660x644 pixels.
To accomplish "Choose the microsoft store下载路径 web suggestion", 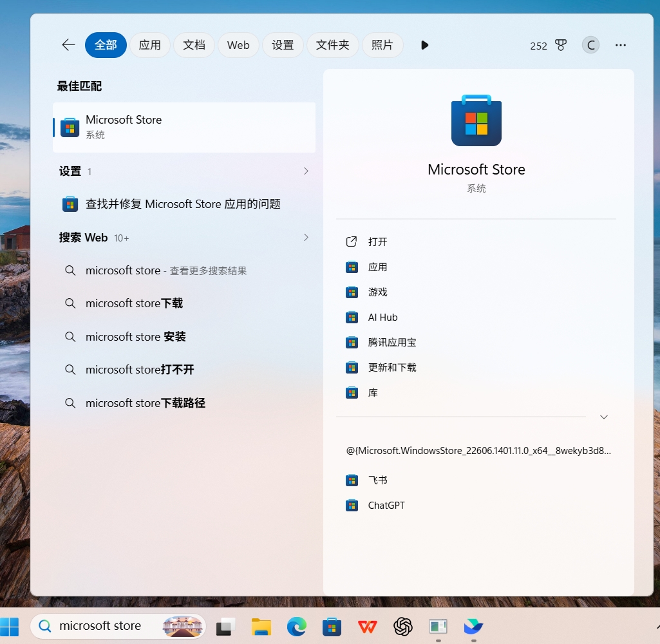I will pyautogui.click(x=184, y=402).
